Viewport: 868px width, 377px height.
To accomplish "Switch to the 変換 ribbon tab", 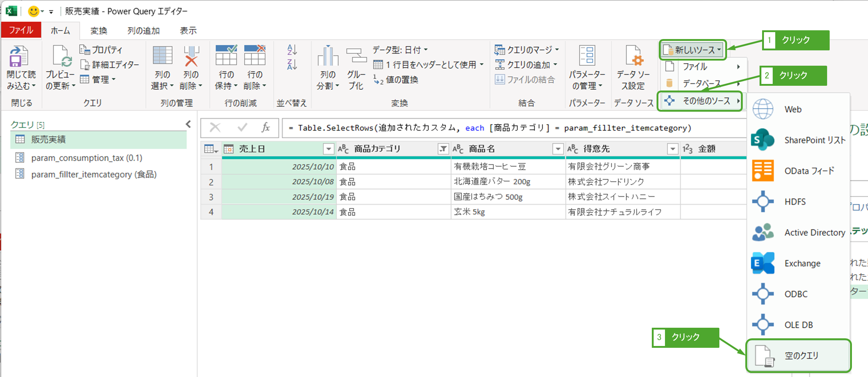I will 99,31.
